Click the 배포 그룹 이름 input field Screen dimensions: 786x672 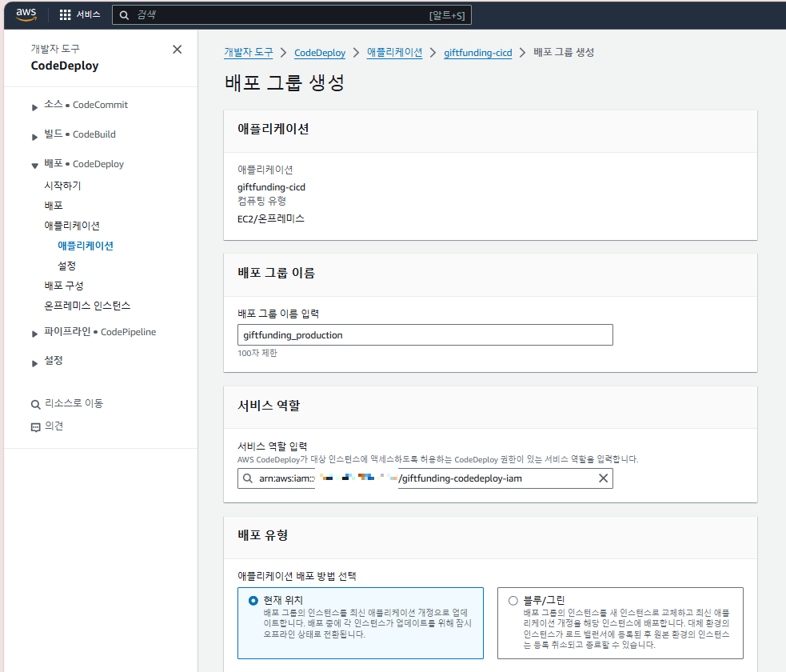pos(425,335)
